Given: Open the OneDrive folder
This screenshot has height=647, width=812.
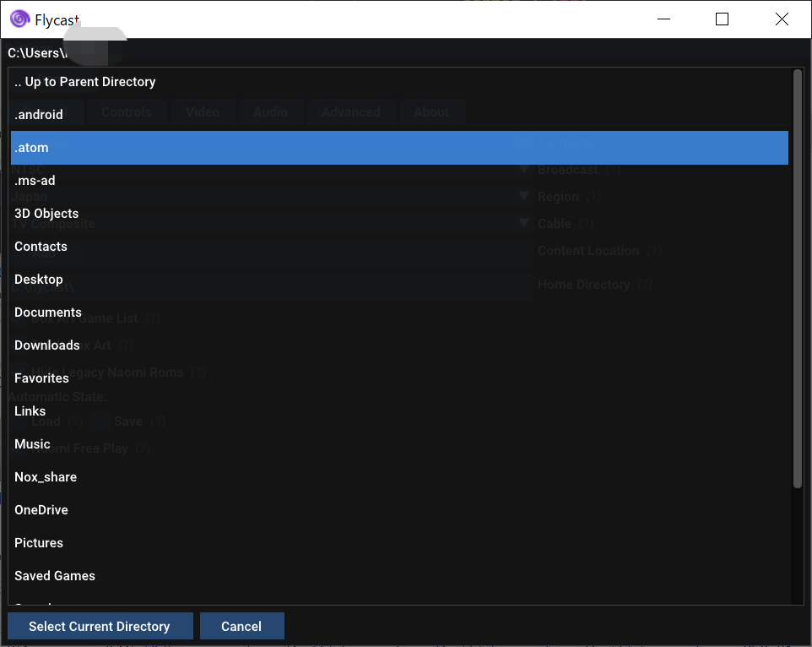Looking at the screenshot, I should 399,509.
